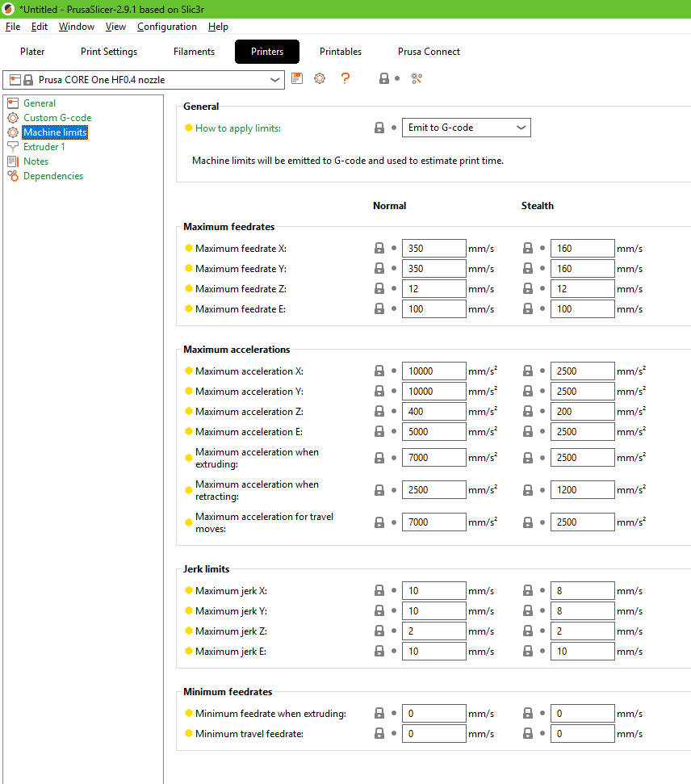Click the Stealth Maximum jerk X field
The width and height of the screenshot is (691, 784).
(583, 590)
